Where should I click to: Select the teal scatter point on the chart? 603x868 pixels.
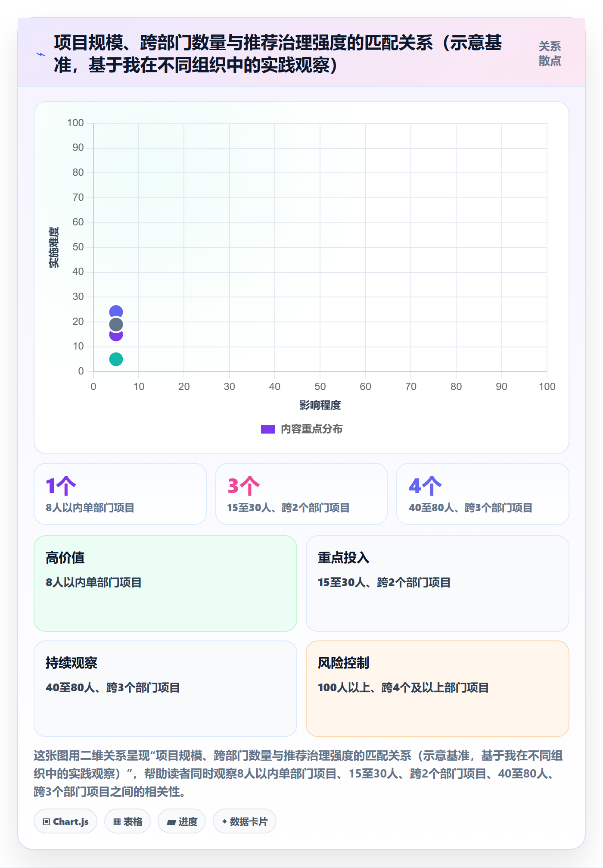pyautogui.click(x=116, y=359)
